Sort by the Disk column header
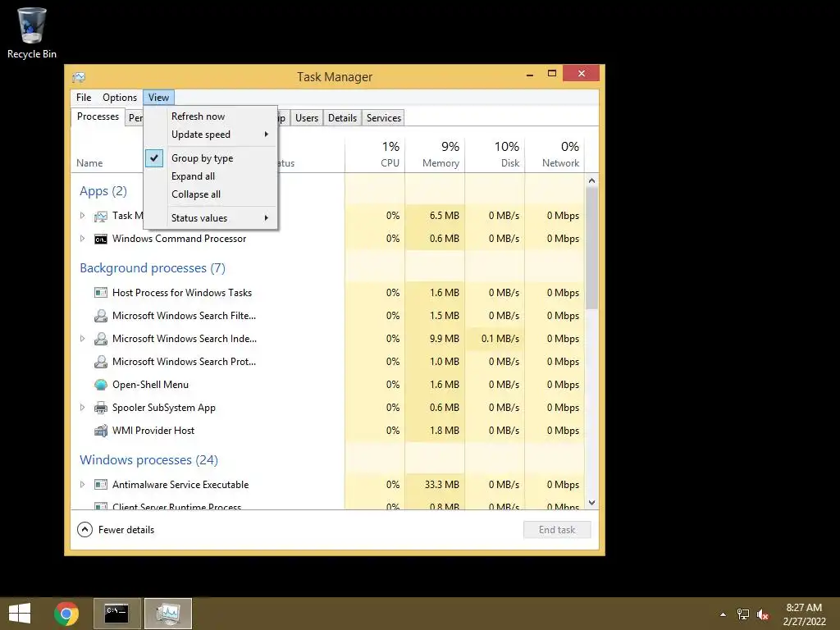 tap(495, 154)
